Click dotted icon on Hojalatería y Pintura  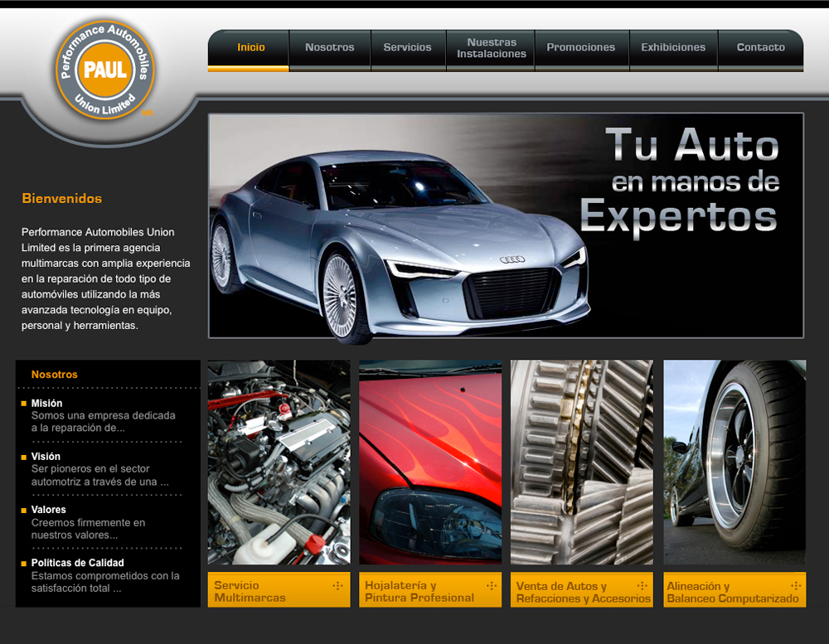(492, 585)
